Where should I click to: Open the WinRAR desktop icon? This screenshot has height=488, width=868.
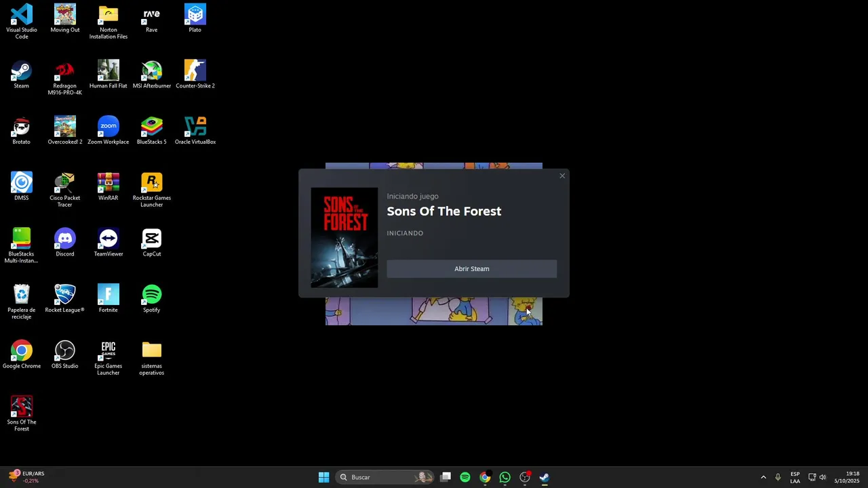point(108,186)
